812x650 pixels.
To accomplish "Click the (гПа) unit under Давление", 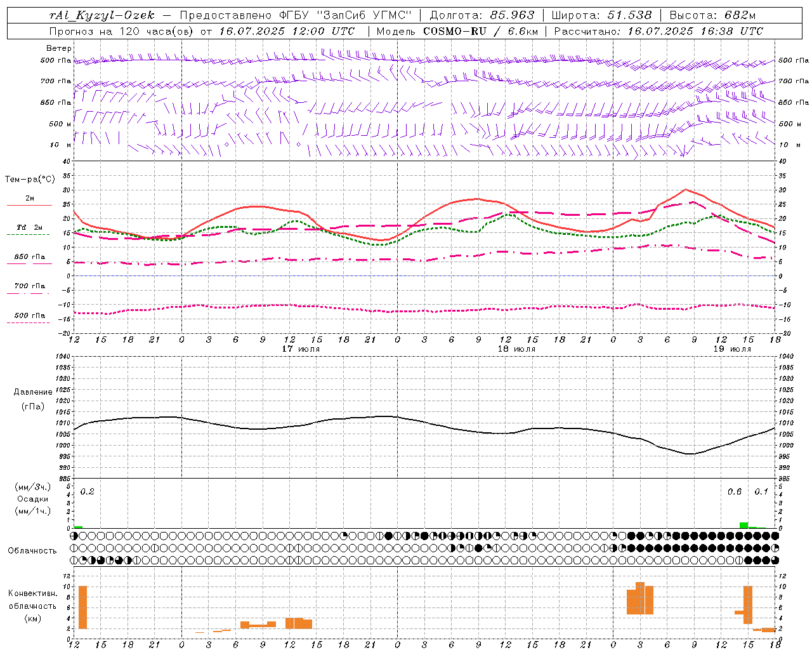I will pos(33,407).
